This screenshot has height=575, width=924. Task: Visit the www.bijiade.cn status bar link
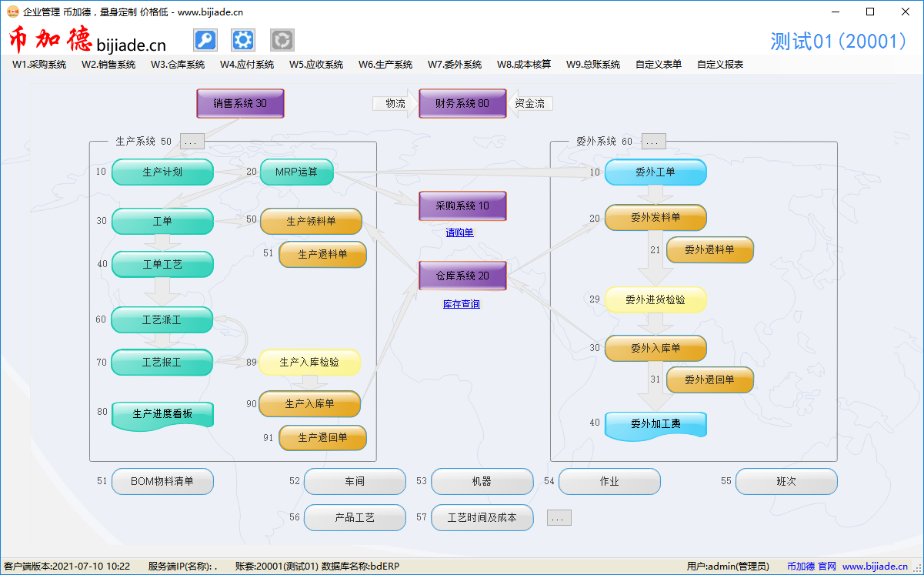875,567
